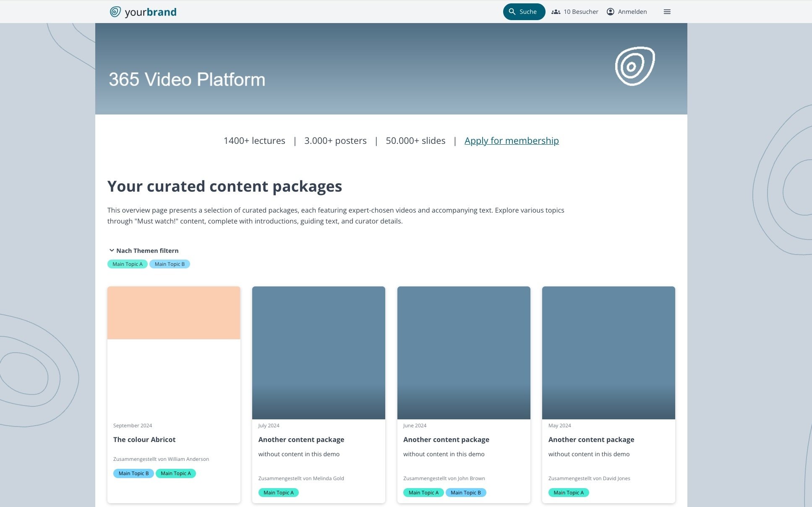The image size is (812, 507).
Task: Collapse the Nach Themen filtern section
Action: [144, 251]
